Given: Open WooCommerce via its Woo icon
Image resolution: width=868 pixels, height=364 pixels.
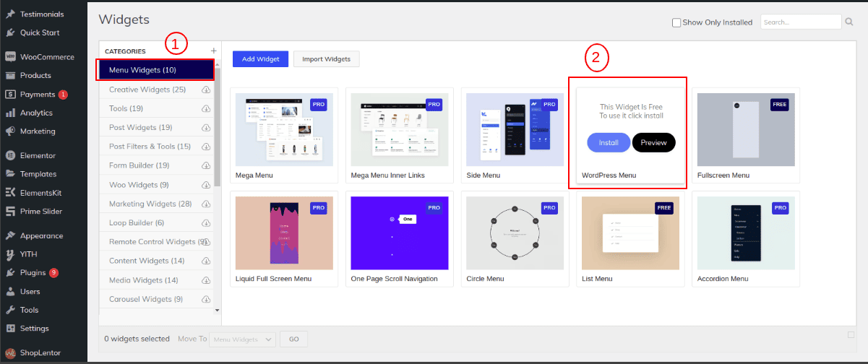Looking at the screenshot, I should (10, 57).
